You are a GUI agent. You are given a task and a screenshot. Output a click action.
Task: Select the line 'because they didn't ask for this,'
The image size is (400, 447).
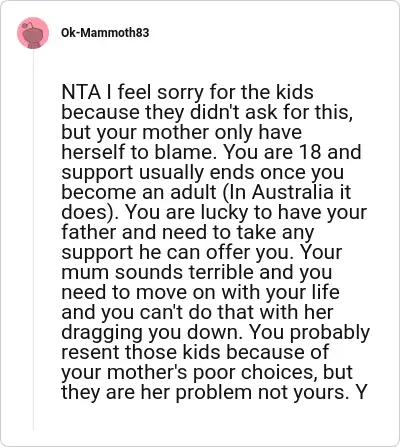point(207,112)
